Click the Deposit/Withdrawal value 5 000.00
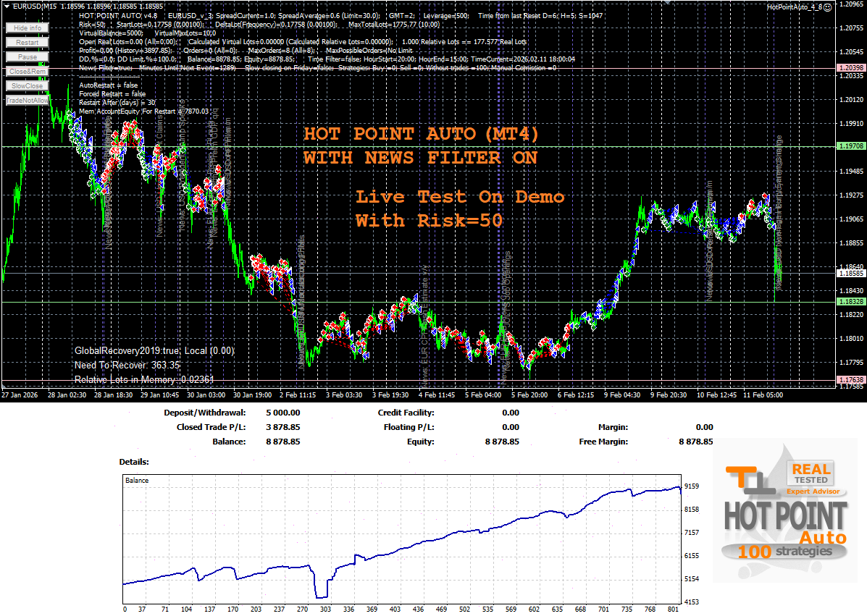Screen dimensions: 867x616 [283, 413]
